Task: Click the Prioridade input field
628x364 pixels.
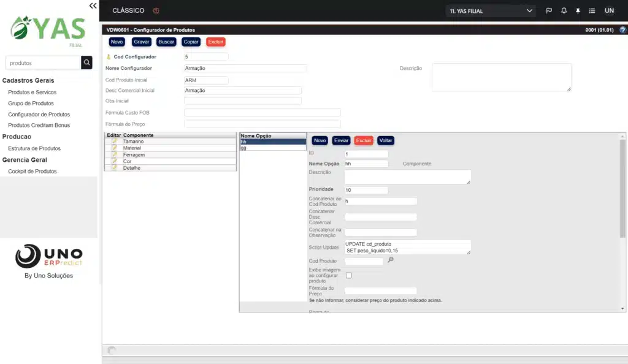Action: coord(366,190)
